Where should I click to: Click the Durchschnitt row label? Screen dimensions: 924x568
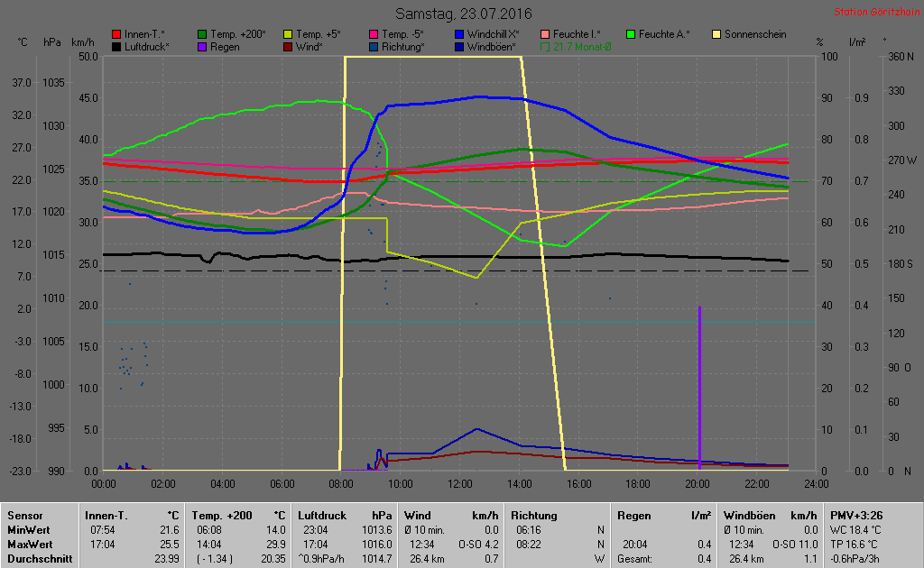(37, 559)
